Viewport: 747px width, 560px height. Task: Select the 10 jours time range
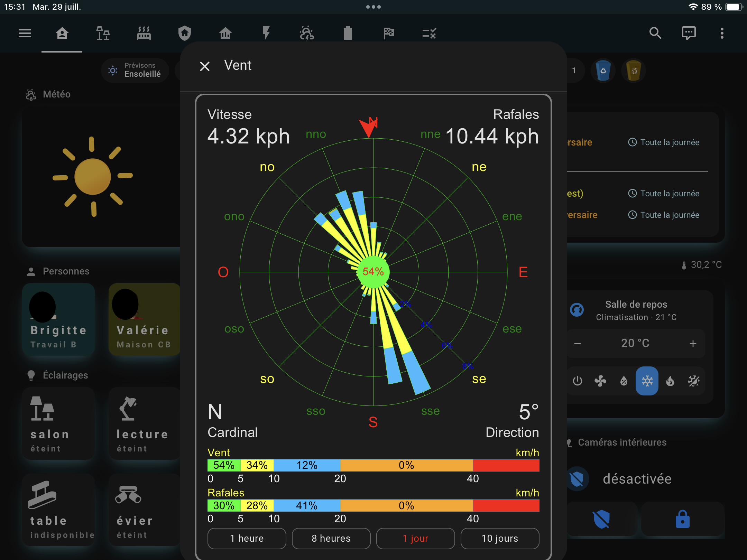point(500,538)
